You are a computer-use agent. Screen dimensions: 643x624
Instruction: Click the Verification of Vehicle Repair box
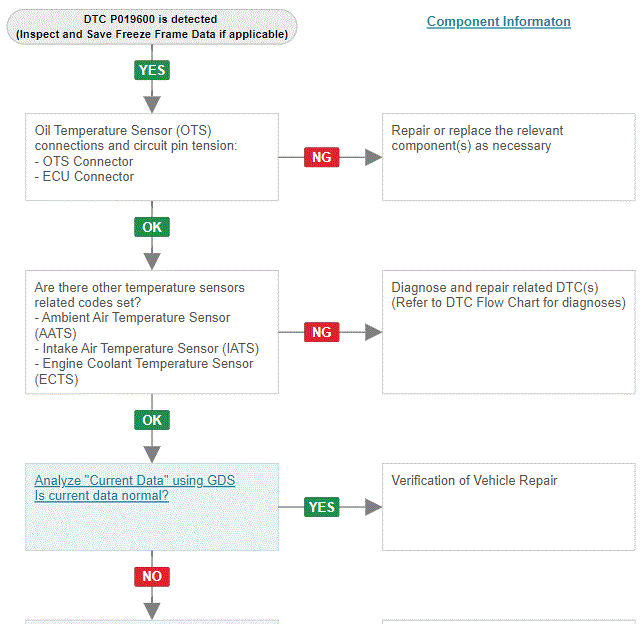[509, 507]
